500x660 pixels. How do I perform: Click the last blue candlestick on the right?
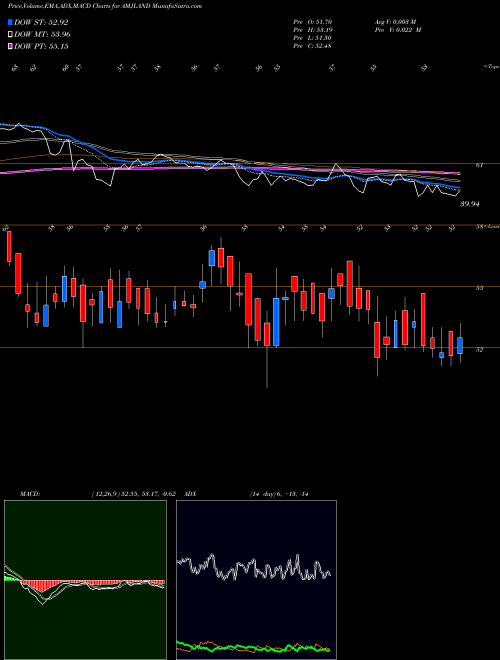(460, 345)
